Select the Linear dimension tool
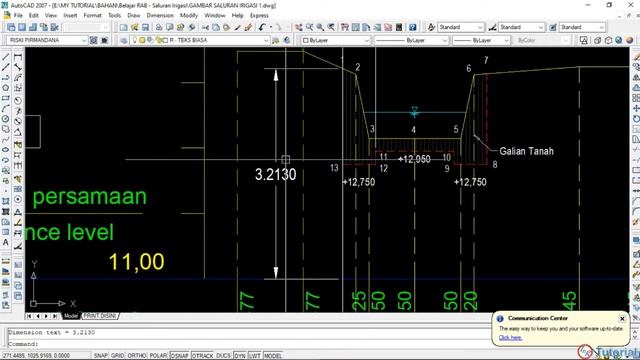This screenshot has width=640, height=360. tap(18, 58)
